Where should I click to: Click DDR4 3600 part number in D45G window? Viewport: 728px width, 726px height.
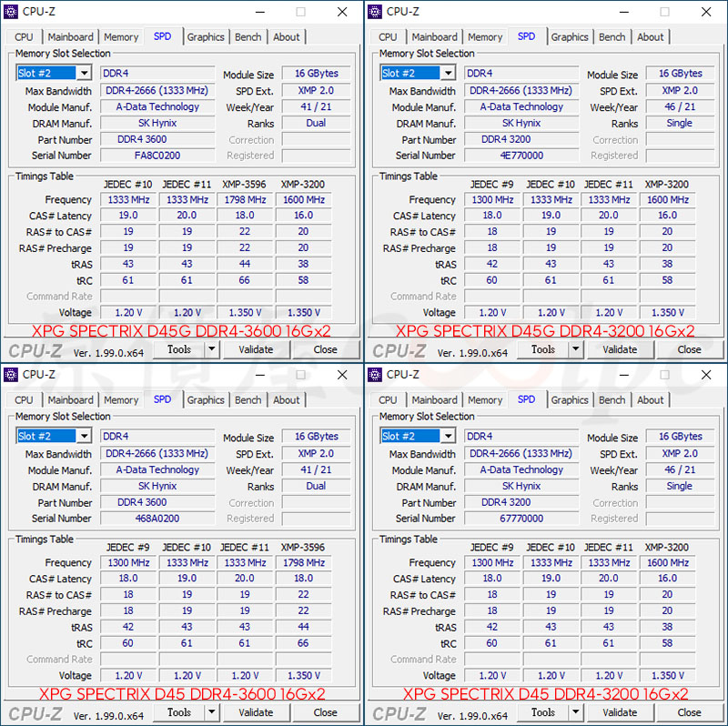coord(157,139)
